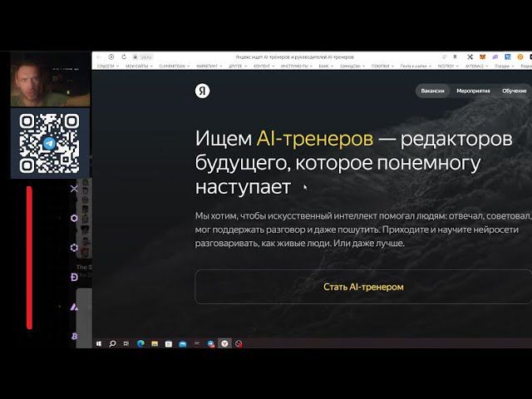Viewport: 532px width, 399px height.
Task: Click the purple triangle symbol in the sidebar
Action: click(74, 307)
